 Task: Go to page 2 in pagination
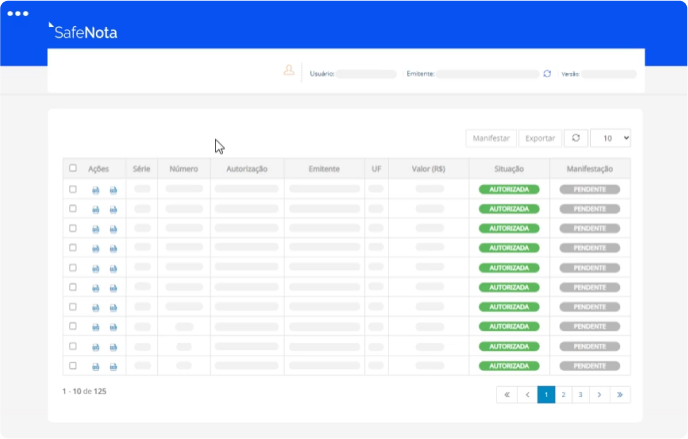pos(563,395)
